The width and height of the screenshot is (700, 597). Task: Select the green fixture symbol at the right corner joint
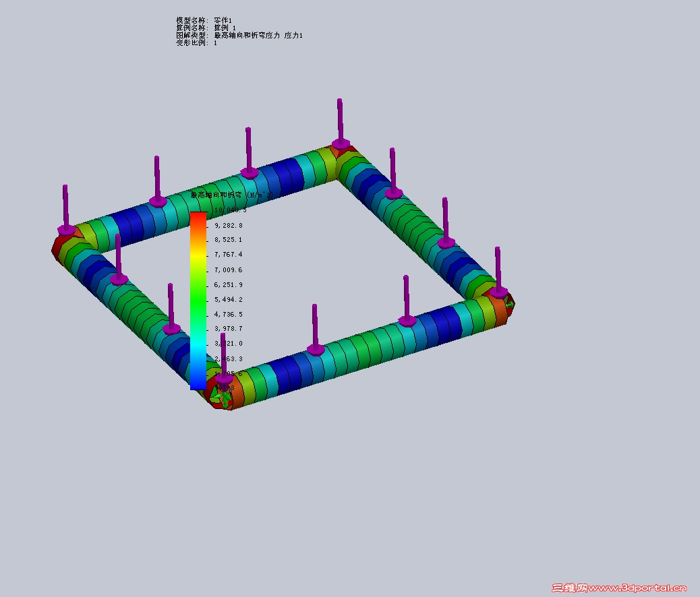pos(509,303)
